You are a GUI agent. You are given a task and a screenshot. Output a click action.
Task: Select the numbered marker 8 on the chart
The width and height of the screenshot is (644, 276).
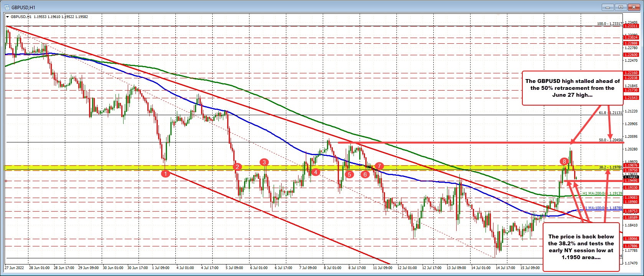pos(564,161)
